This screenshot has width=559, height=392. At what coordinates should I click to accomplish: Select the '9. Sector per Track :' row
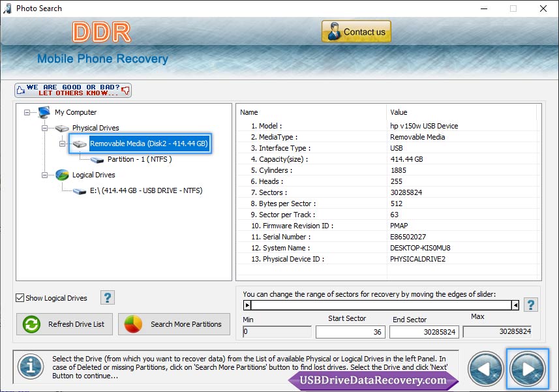pyautogui.click(x=387, y=215)
